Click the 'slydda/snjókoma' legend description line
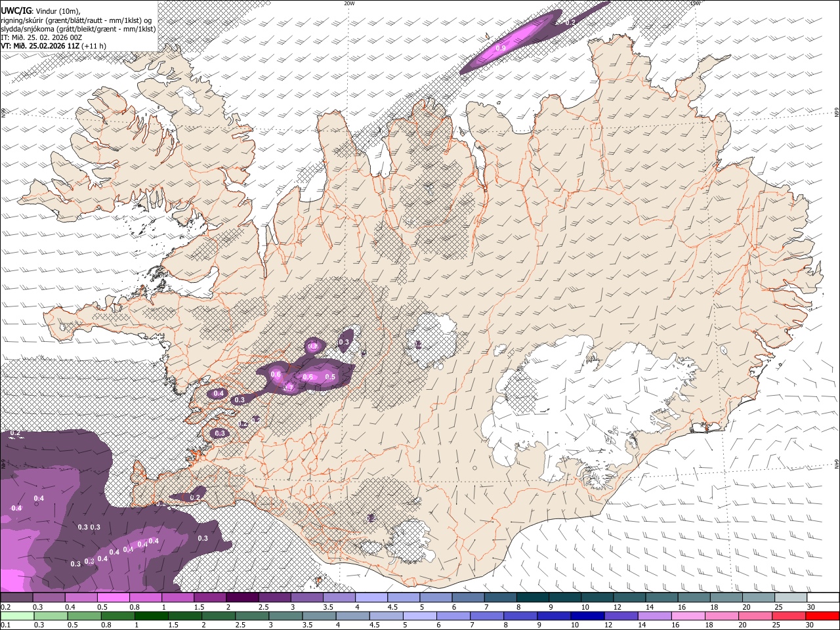The height and width of the screenshot is (630, 840). click(x=78, y=29)
